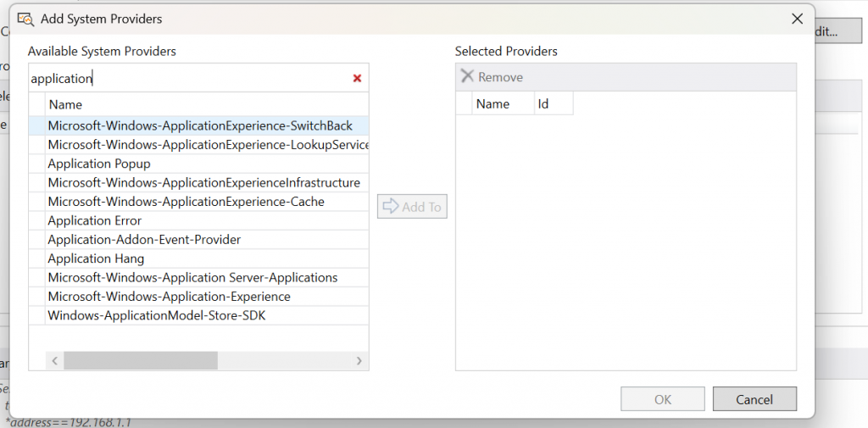Select Application-Addon-Event-Provider row
The image size is (868, 428).
tap(199, 240)
